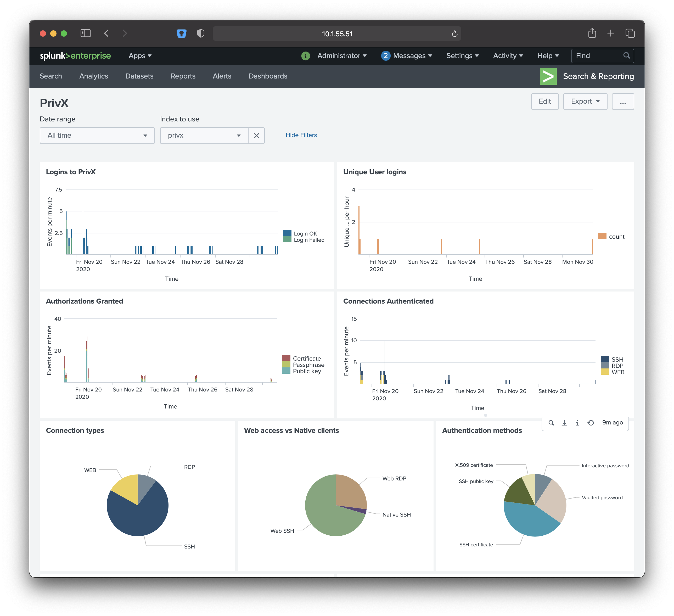Open the Messages dropdown

pos(412,56)
